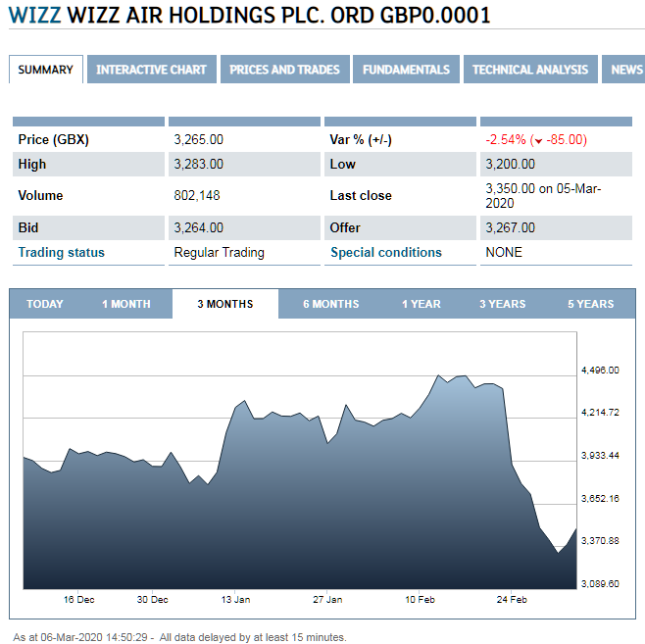
Task: Show the 5 Years chart
Action: 590,304
